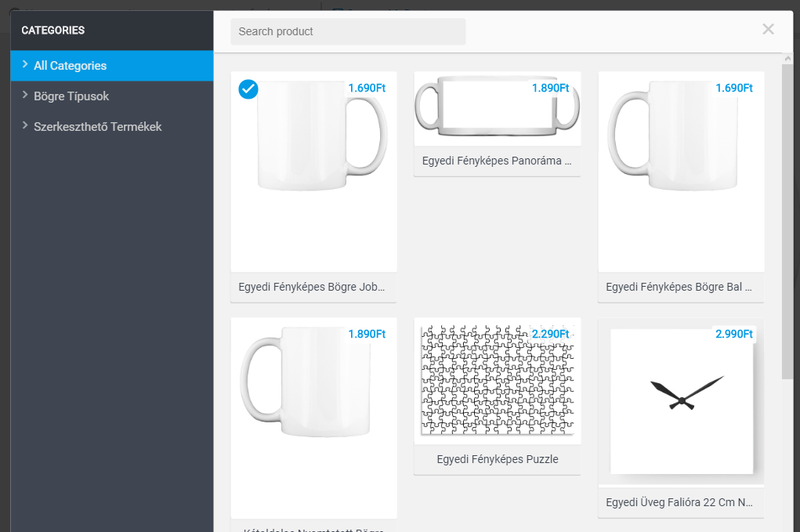Expand the Szerkeszthető Termékek chevron
800x532 pixels.
(25, 125)
